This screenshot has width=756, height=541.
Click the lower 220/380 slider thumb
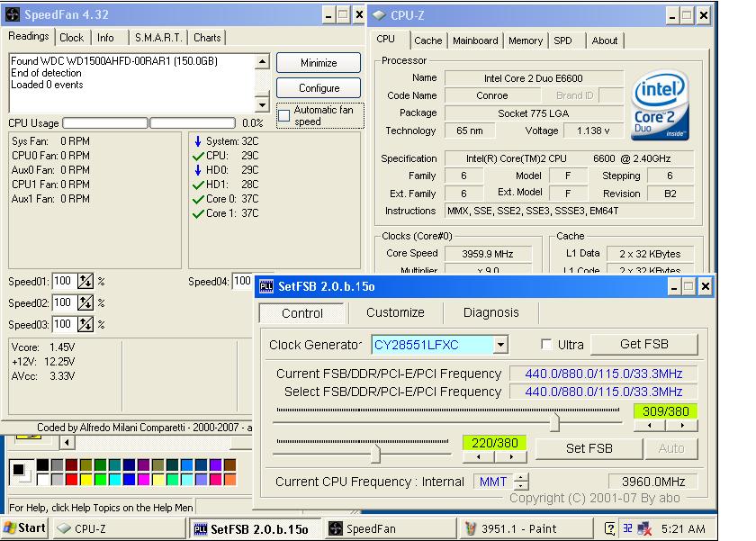[376, 454]
